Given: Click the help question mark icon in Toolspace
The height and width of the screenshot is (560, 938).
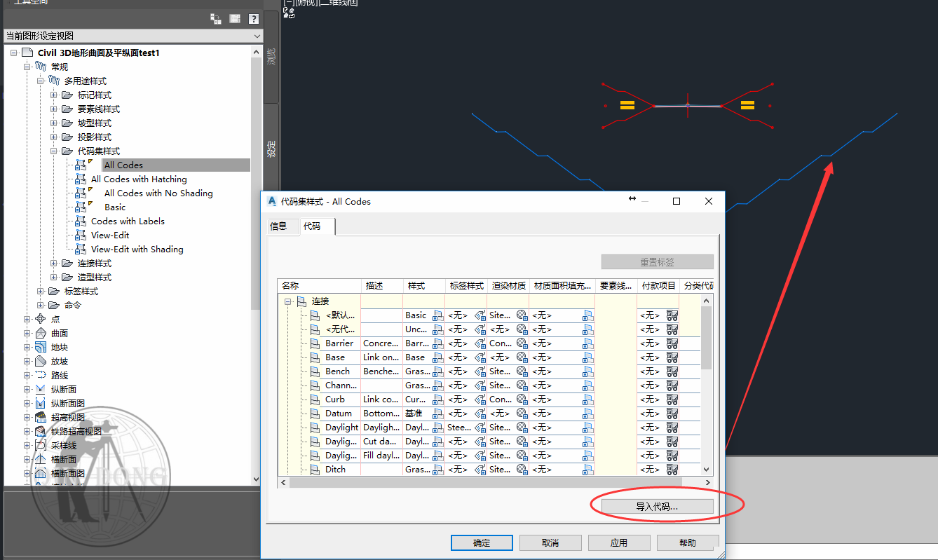Looking at the screenshot, I should coord(253,19).
